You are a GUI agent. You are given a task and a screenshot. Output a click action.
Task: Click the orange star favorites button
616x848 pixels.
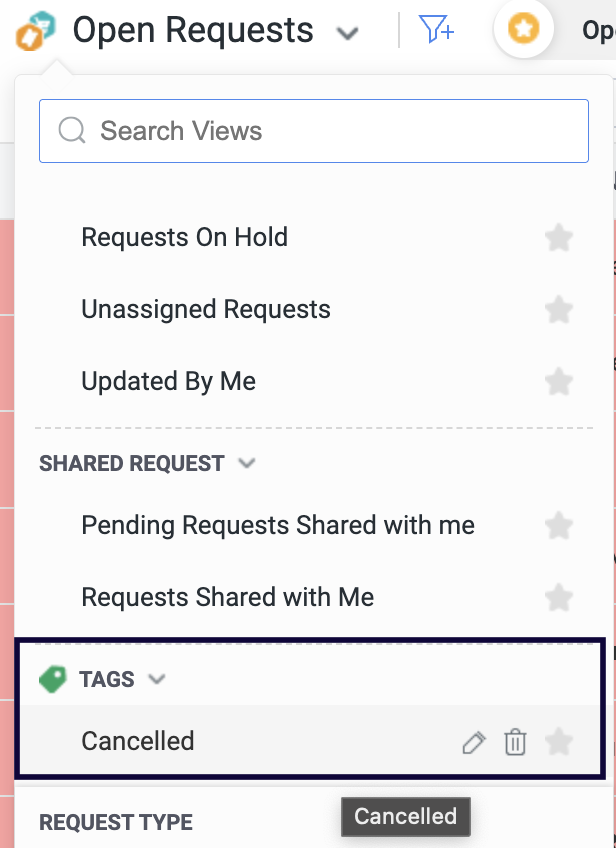(x=524, y=30)
